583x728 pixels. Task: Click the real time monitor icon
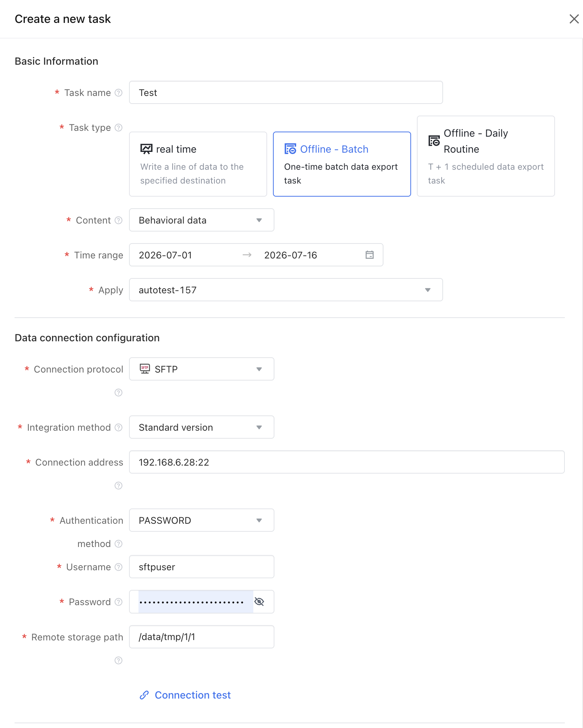pyautogui.click(x=146, y=149)
